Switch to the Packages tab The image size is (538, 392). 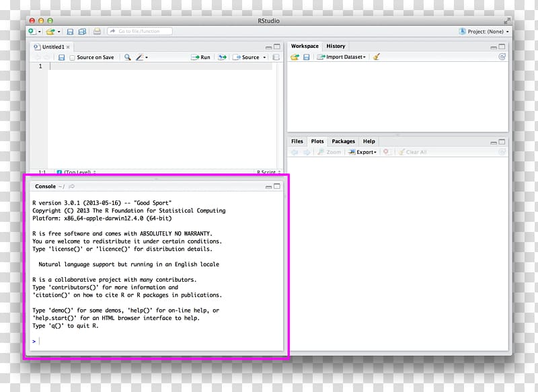tap(343, 141)
